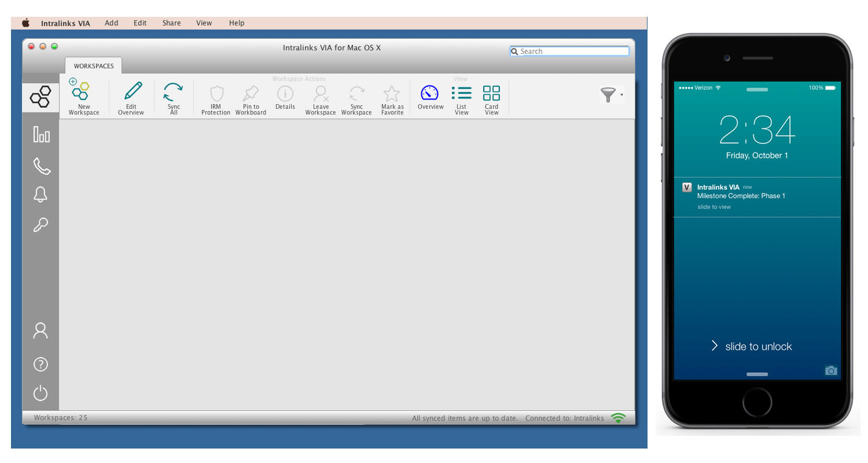Click the green connection status icon
Viewport: 868px width, 463px height.
tap(619, 418)
